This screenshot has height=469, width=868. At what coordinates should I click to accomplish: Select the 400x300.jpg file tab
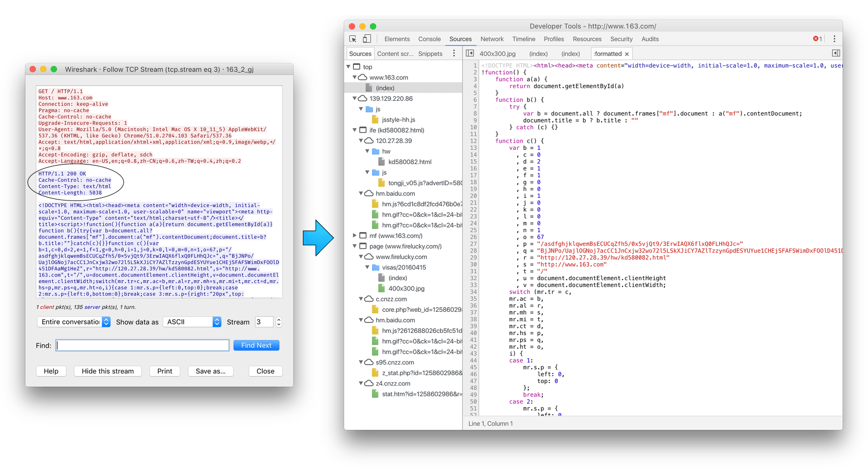497,54
